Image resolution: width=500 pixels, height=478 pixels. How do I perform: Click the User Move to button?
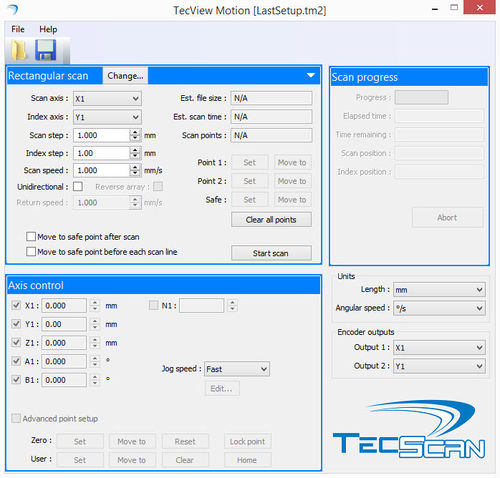(132, 460)
